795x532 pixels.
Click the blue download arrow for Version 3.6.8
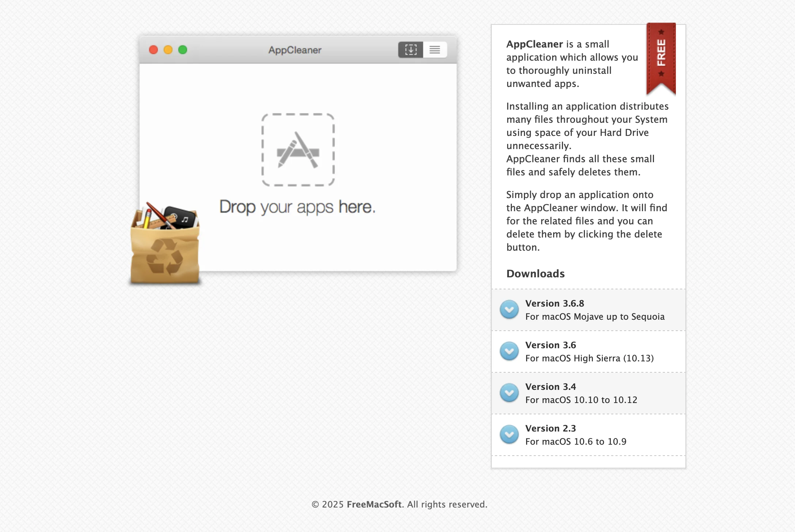pos(509,309)
